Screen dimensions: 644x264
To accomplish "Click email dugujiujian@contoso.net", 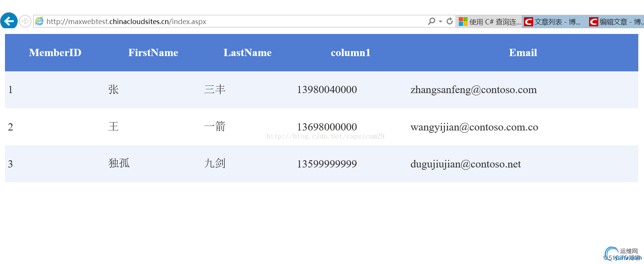I will [466, 164].
